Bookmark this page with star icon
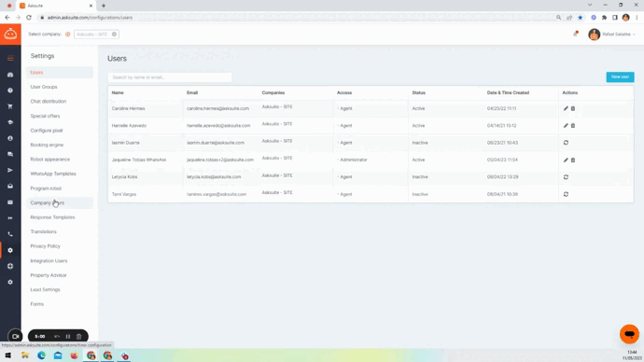Image resolution: width=644 pixels, height=362 pixels. (x=580, y=18)
